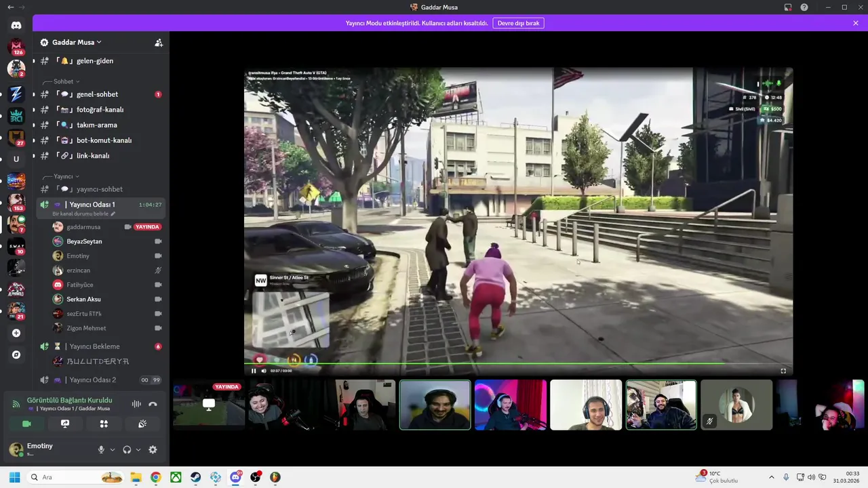Mute microphone in the user panel

(101, 449)
